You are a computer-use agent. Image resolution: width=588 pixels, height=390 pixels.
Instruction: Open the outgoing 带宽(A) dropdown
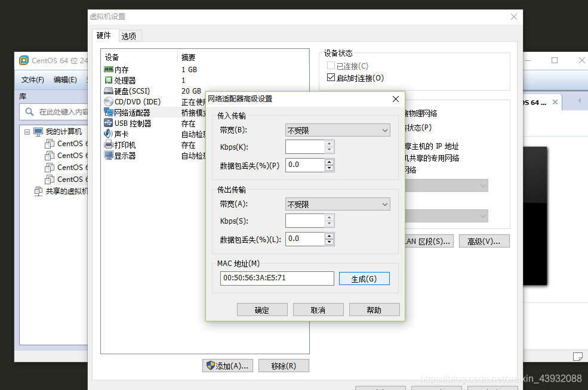(337, 204)
